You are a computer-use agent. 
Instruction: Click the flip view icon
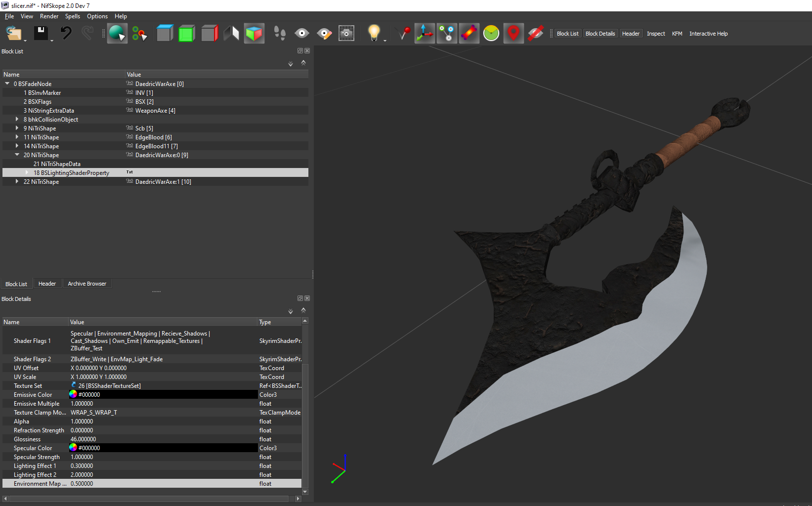(231, 34)
